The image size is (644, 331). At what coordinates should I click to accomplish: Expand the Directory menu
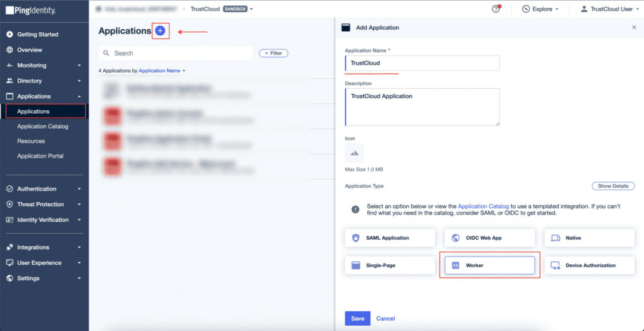79,81
